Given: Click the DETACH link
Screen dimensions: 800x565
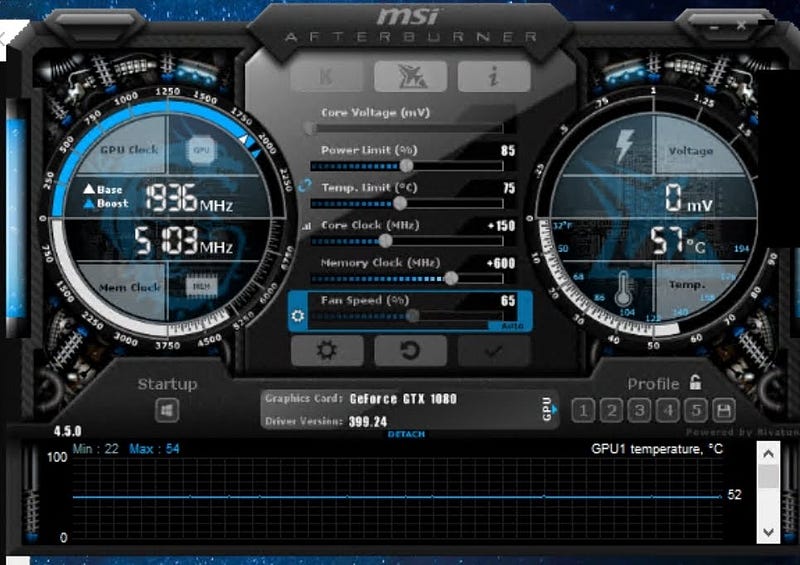Looking at the screenshot, I should [407, 434].
